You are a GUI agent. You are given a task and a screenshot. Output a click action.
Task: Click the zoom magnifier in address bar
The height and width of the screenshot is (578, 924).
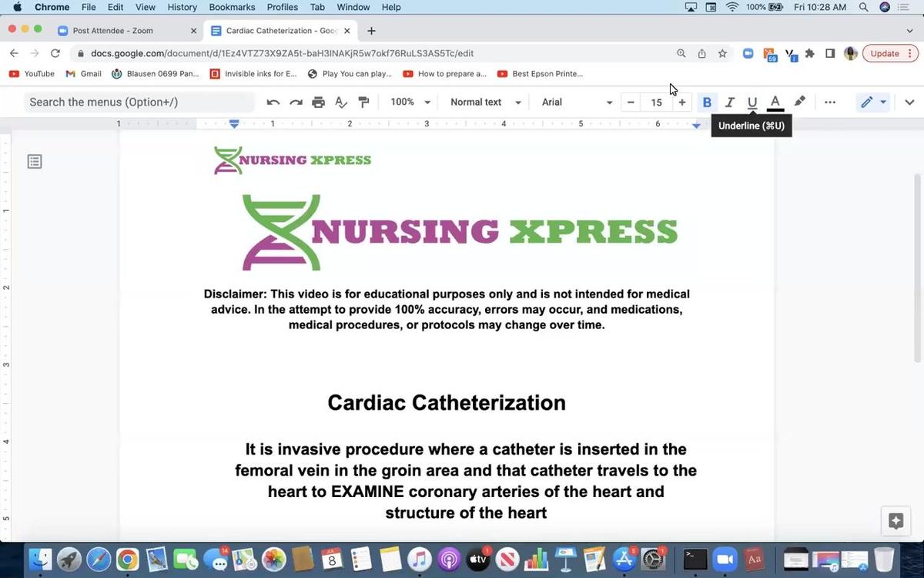(x=681, y=53)
